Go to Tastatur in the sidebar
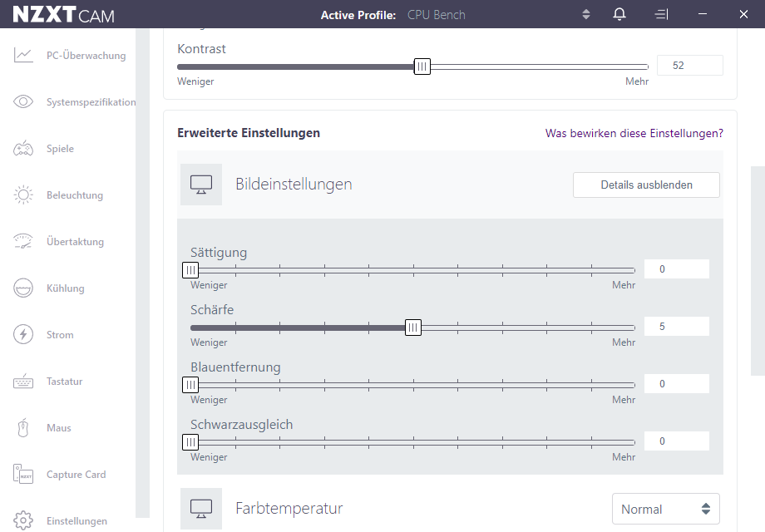Image resolution: width=765 pixels, height=532 pixels. coord(64,382)
